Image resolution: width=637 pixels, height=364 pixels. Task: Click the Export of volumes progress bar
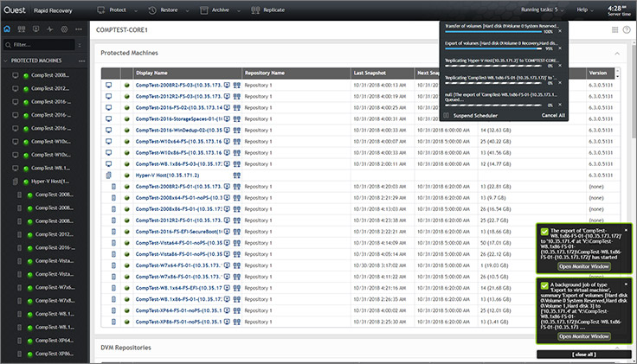click(493, 48)
